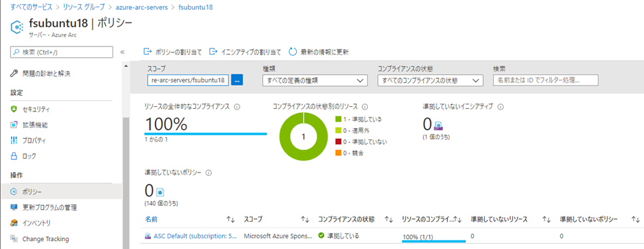Click the インベントリ box icon
Image resolution: width=644 pixels, height=249 pixels.
(x=14, y=222)
